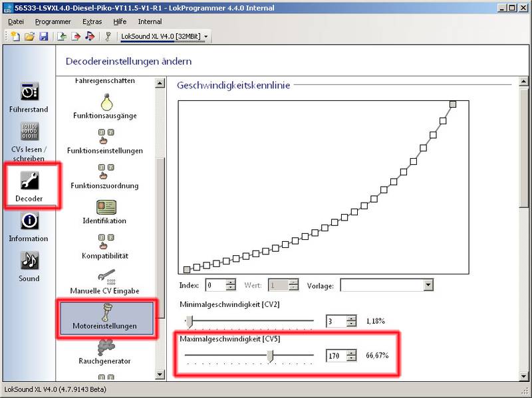Click the category list scrollbar thumb
532x398 pixels.
pyautogui.click(x=160, y=237)
